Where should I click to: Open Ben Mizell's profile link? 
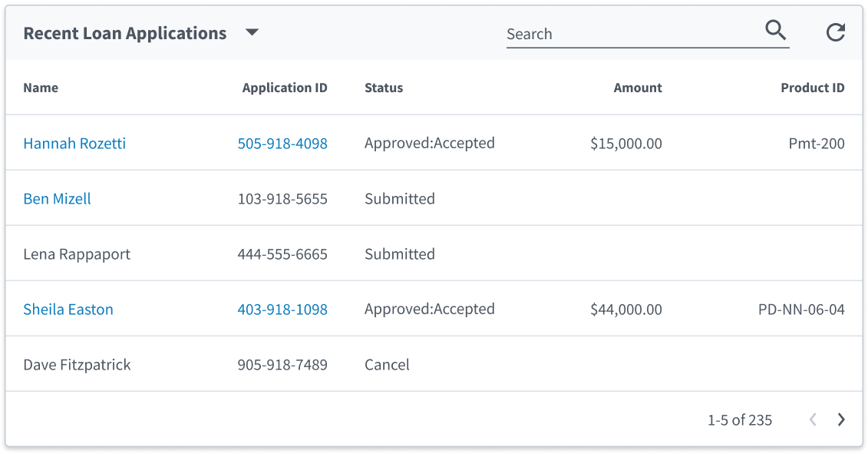tap(57, 199)
